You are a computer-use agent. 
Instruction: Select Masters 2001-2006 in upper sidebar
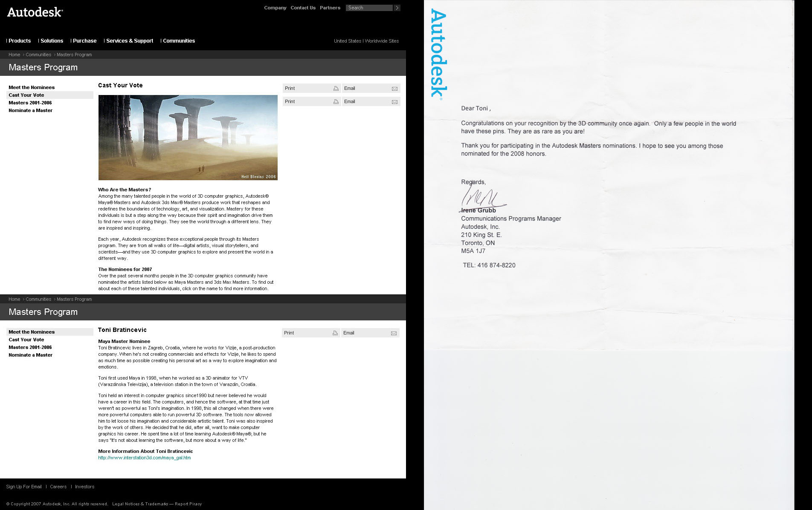coord(30,103)
